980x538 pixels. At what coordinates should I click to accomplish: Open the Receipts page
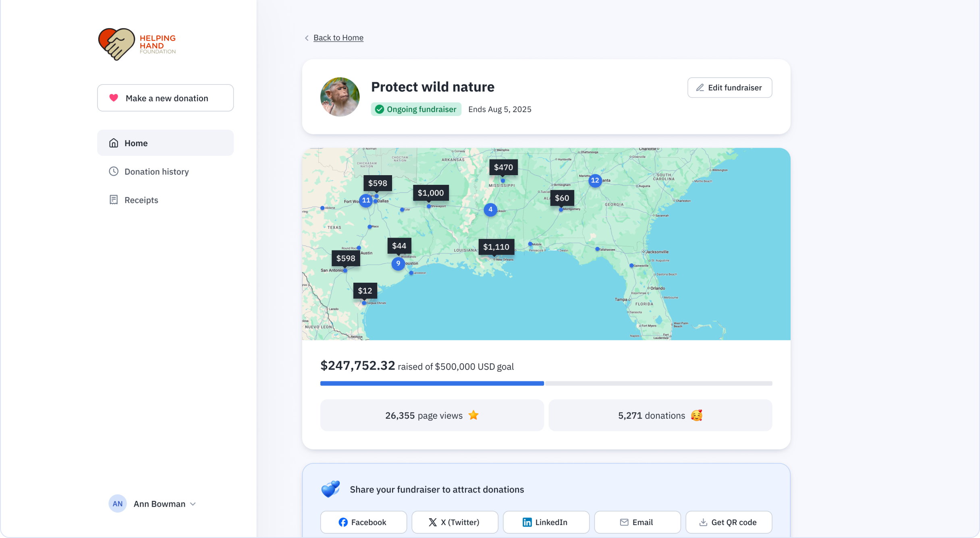coord(141,200)
